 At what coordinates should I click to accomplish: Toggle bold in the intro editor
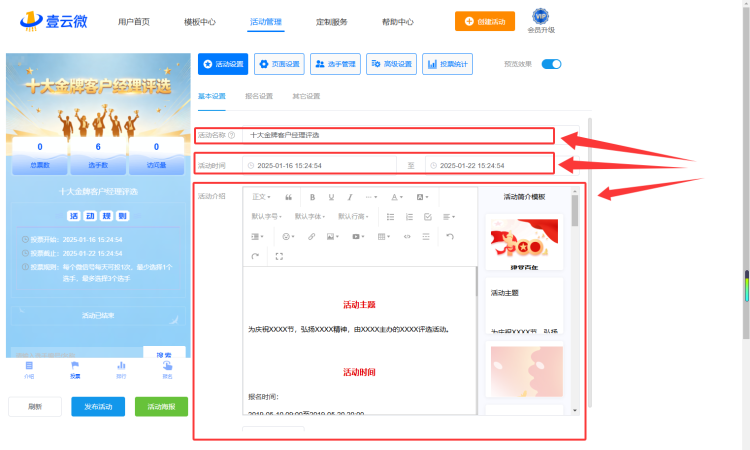pyautogui.click(x=312, y=197)
